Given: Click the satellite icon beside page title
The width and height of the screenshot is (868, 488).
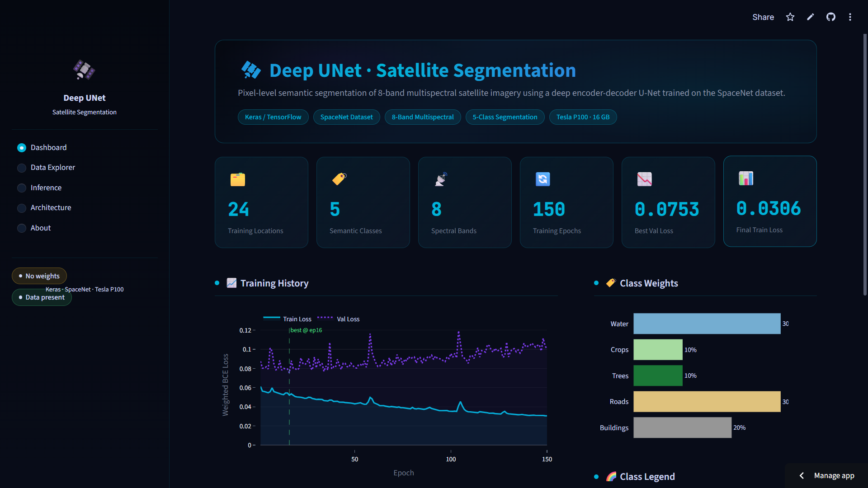Looking at the screenshot, I should click(x=251, y=70).
